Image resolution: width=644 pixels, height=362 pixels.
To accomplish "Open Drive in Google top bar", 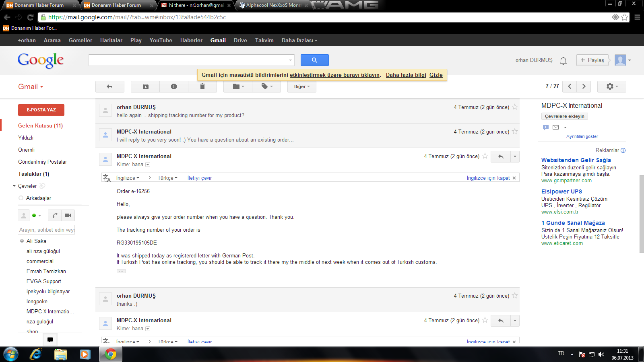I will point(240,40).
